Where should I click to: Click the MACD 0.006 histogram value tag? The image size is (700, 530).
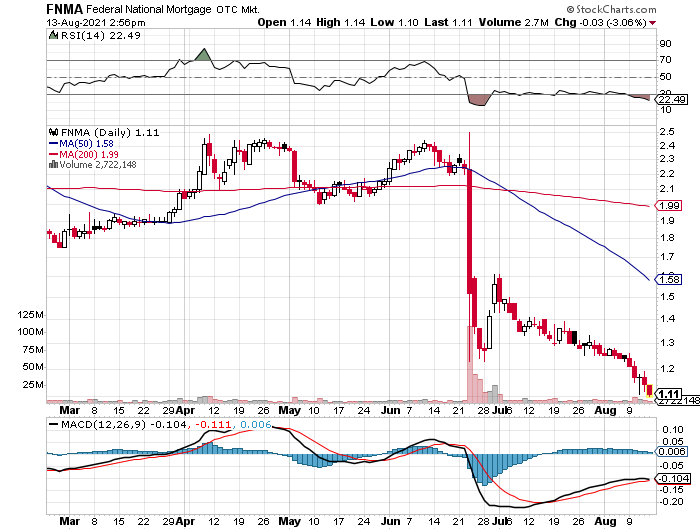[x=671, y=451]
